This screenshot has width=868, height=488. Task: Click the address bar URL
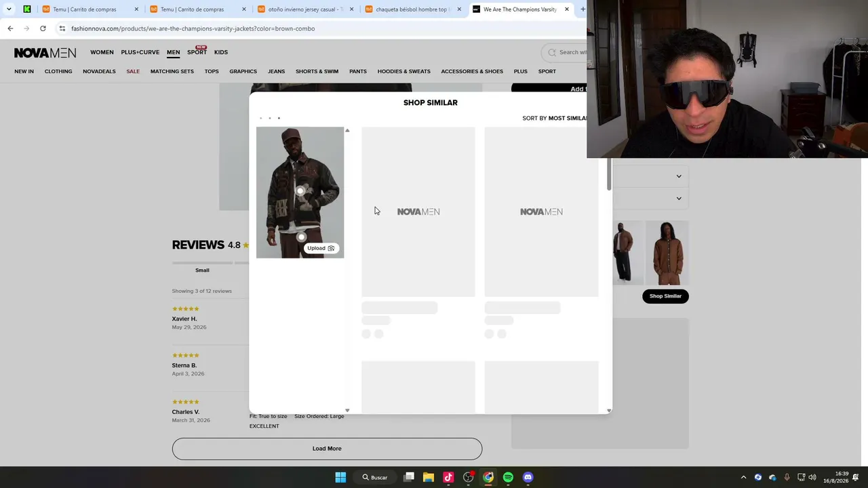tap(193, 28)
